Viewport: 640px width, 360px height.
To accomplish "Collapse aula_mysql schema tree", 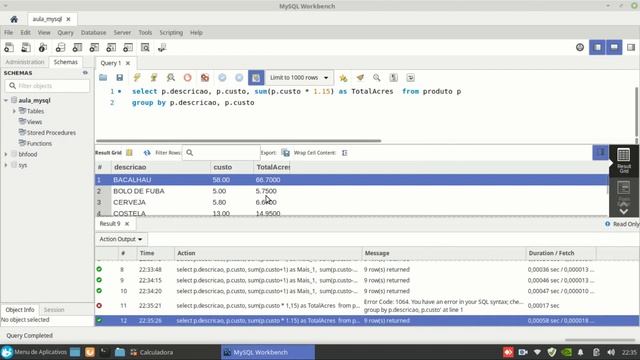I will tap(6, 100).
